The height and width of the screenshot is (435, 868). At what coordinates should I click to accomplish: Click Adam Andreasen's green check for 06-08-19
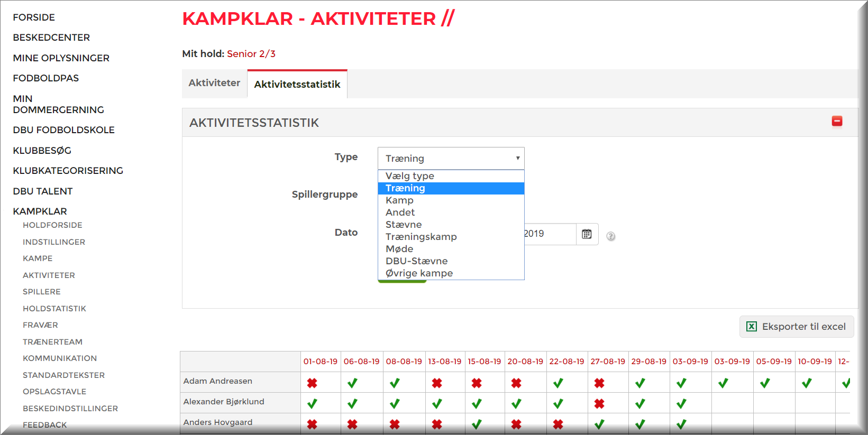point(352,383)
